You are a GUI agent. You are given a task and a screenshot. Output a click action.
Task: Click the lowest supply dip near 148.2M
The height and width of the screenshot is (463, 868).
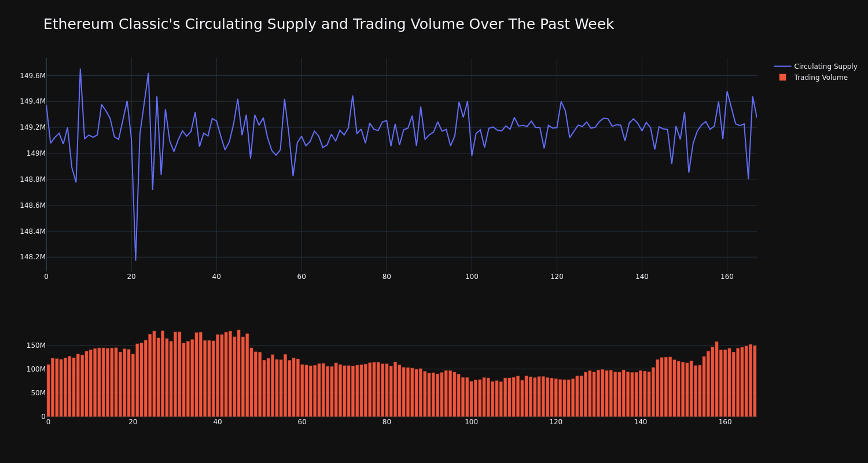(x=135, y=260)
